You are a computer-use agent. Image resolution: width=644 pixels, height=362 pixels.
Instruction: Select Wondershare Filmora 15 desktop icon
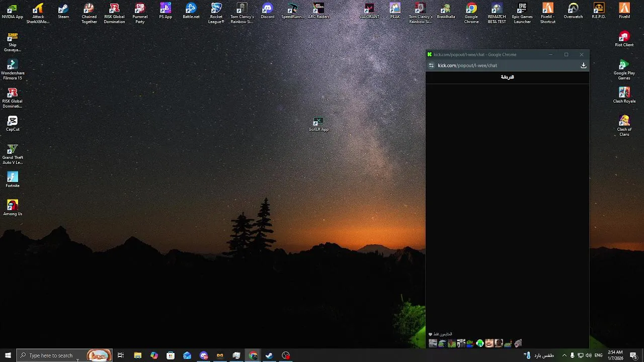click(x=13, y=70)
